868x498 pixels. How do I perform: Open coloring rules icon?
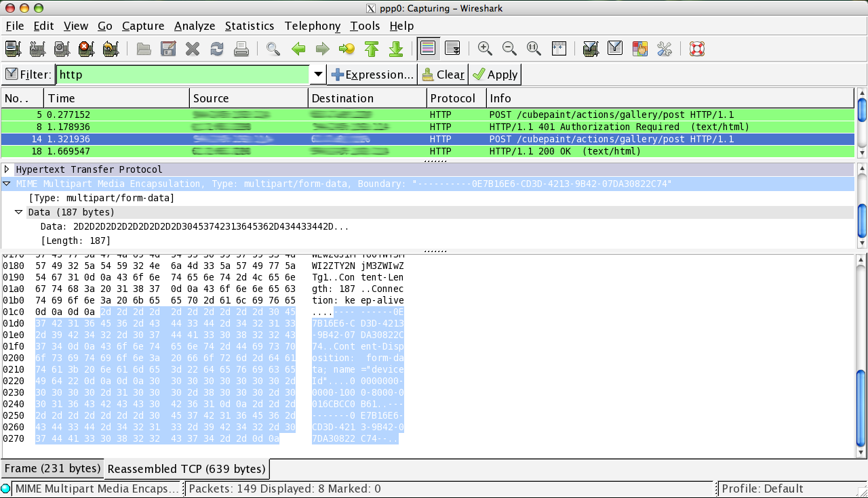[639, 49]
